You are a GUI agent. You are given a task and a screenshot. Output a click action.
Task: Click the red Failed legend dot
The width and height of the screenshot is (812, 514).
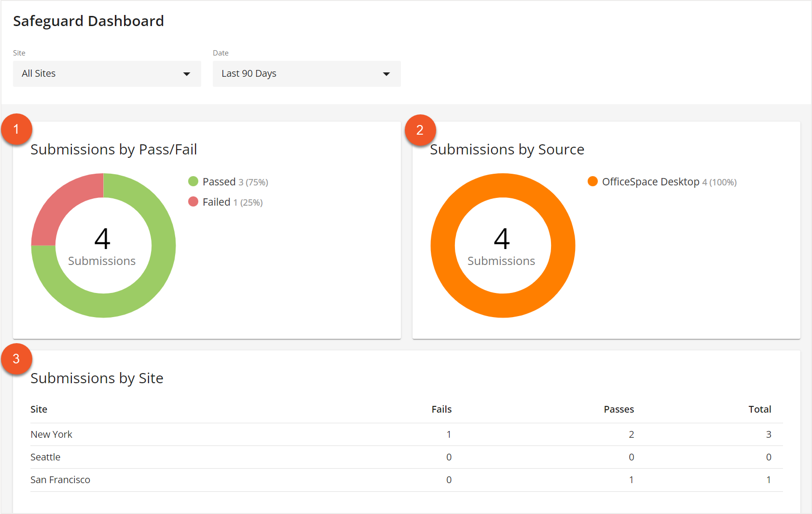193,202
